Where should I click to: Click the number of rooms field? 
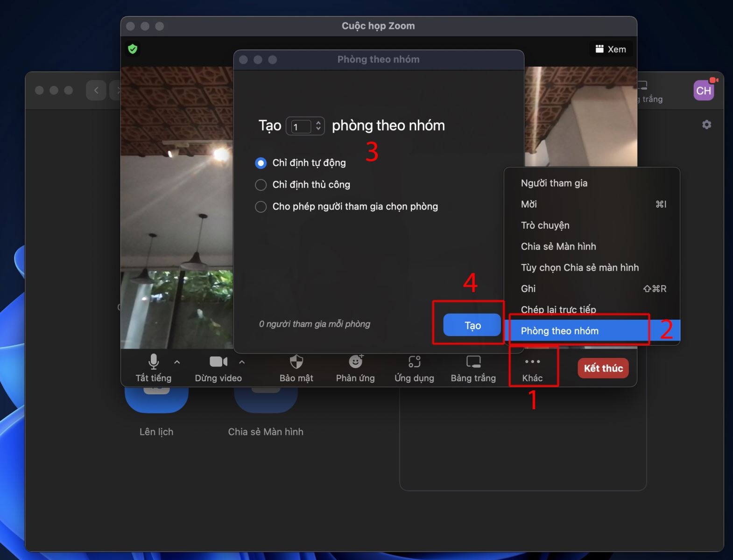click(x=301, y=126)
